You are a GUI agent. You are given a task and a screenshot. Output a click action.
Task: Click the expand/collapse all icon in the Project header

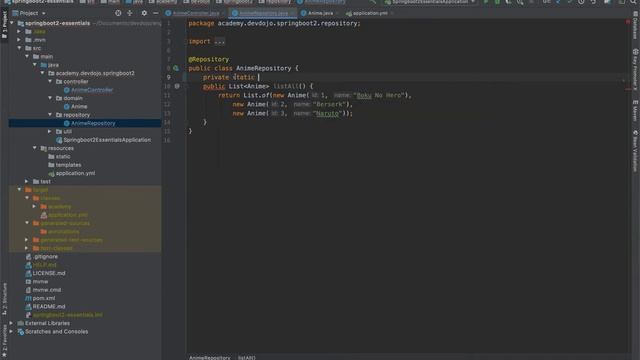[x=130, y=13]
